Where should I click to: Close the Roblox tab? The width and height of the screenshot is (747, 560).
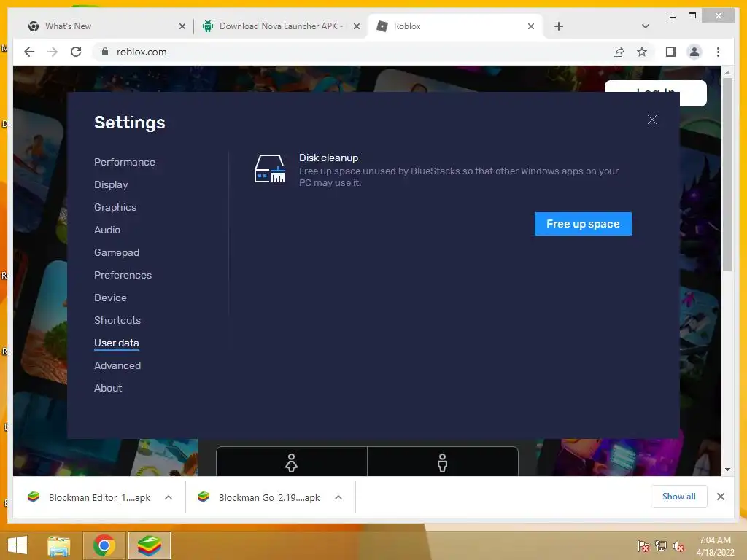(x=531, y=26)
